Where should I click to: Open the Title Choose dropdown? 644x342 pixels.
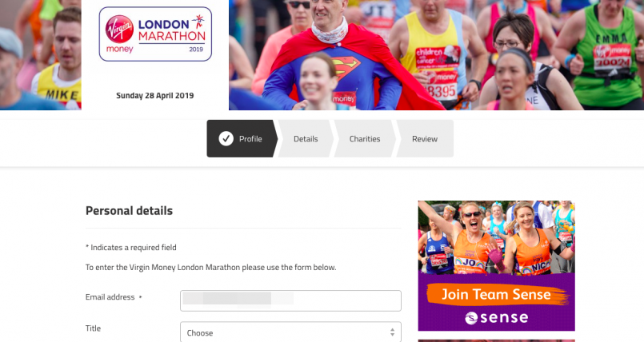point(290,332)
